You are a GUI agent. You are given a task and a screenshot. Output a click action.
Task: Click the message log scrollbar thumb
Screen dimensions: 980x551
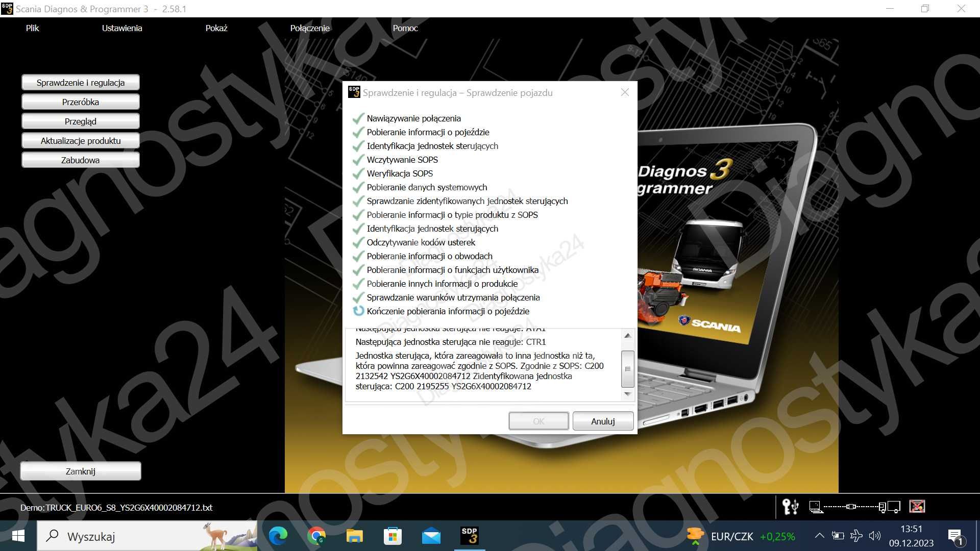pos(628,369)
